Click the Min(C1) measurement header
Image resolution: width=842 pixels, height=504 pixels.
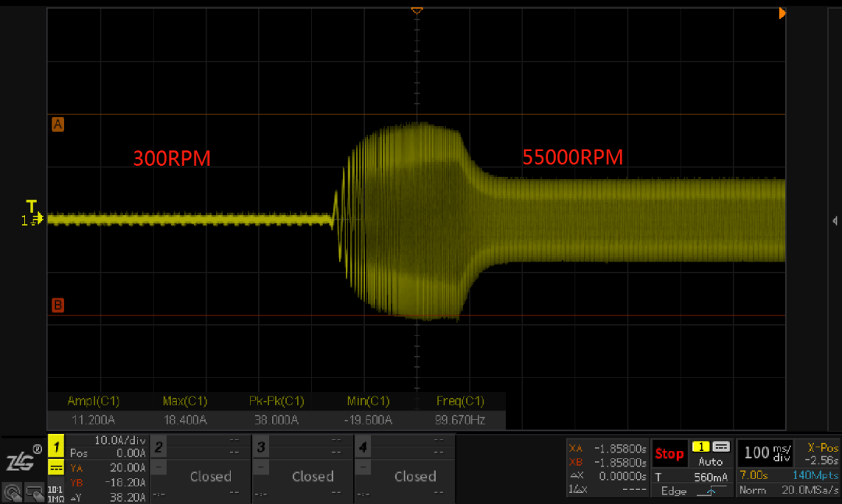[x=368, y=401]
